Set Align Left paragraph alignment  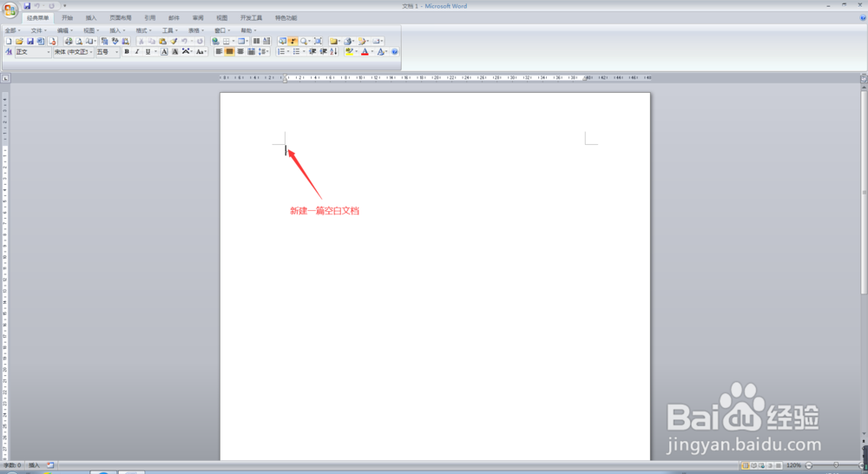click(219, 51)
